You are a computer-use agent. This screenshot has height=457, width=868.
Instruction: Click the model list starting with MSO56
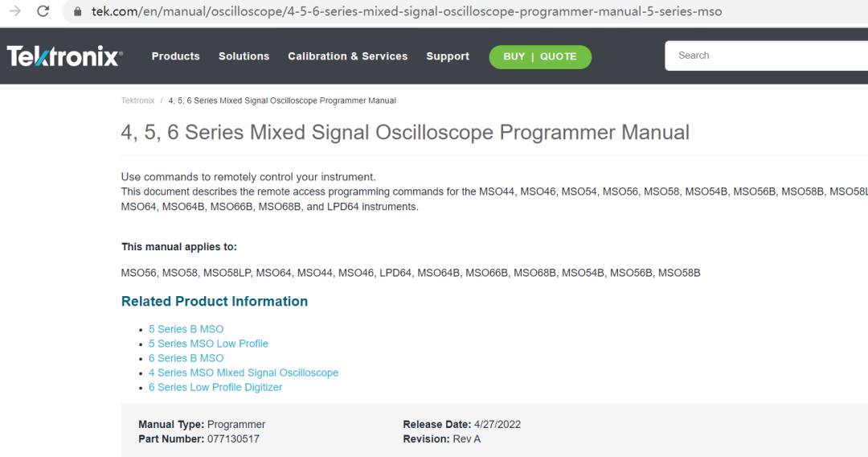pos(411,273)
